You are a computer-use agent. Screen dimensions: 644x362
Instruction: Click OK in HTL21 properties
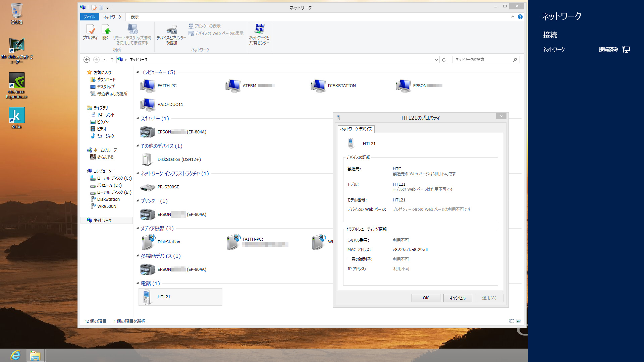(x=426, y=298)
